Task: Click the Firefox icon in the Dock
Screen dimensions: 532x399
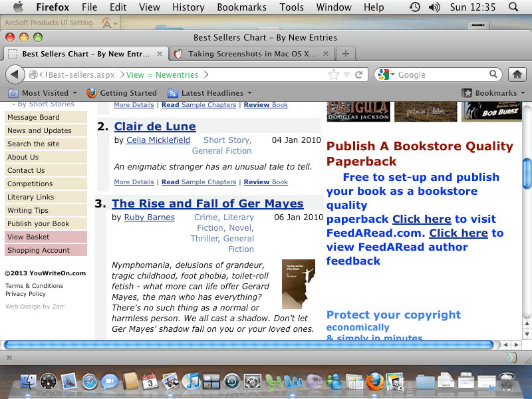Action: 374,381
